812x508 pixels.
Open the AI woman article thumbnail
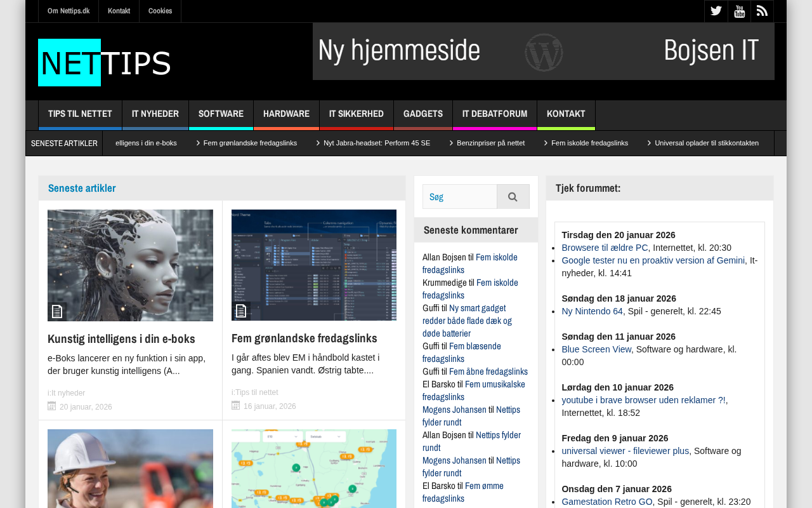(x=130, y=265)
